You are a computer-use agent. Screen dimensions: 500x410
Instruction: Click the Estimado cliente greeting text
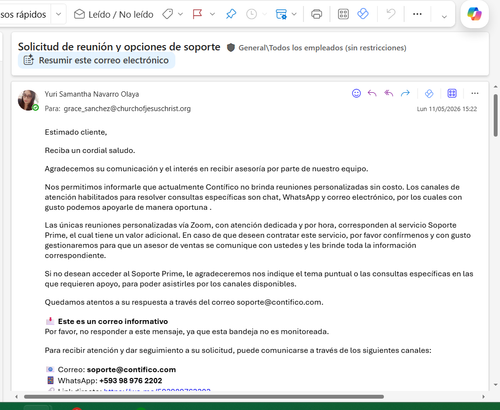click(x=76, y=132)
